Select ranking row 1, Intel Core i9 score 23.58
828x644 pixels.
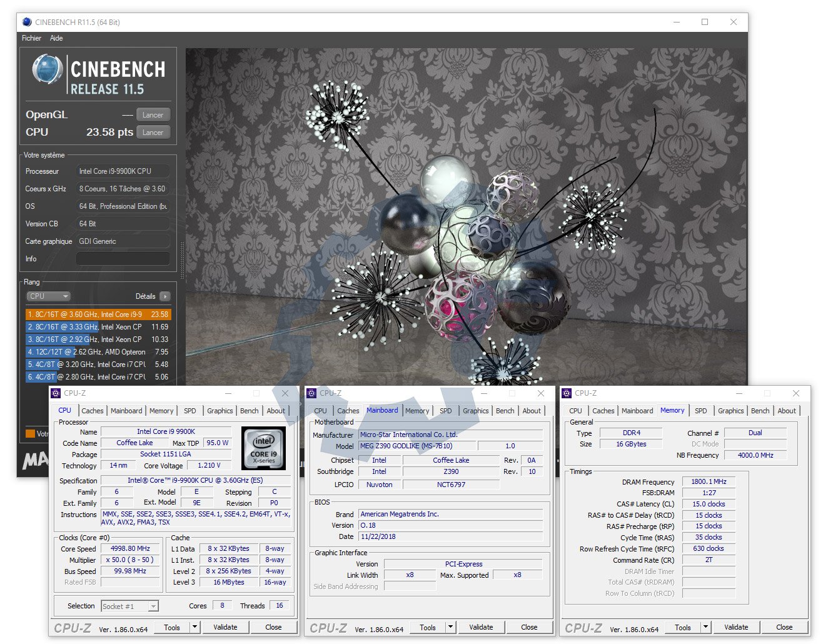pyautogui.click(x=98, y=314)
